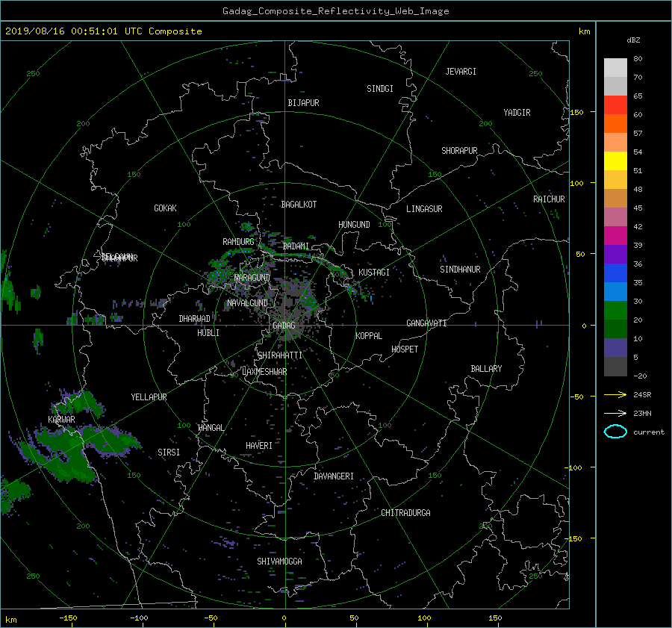
Task: Click the RAICHUR city label
Action: pyautogui.click(x=549, y=199)
